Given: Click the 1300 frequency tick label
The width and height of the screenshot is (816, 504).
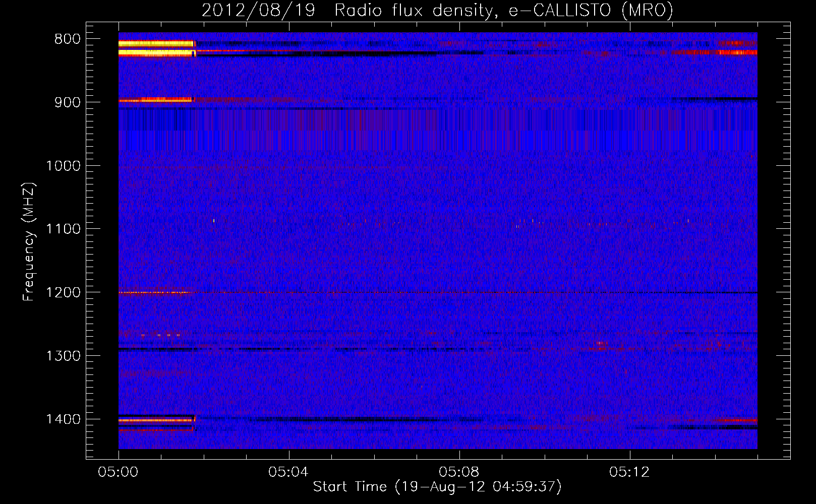Looking at the screenshot, I should coord(64,356).
